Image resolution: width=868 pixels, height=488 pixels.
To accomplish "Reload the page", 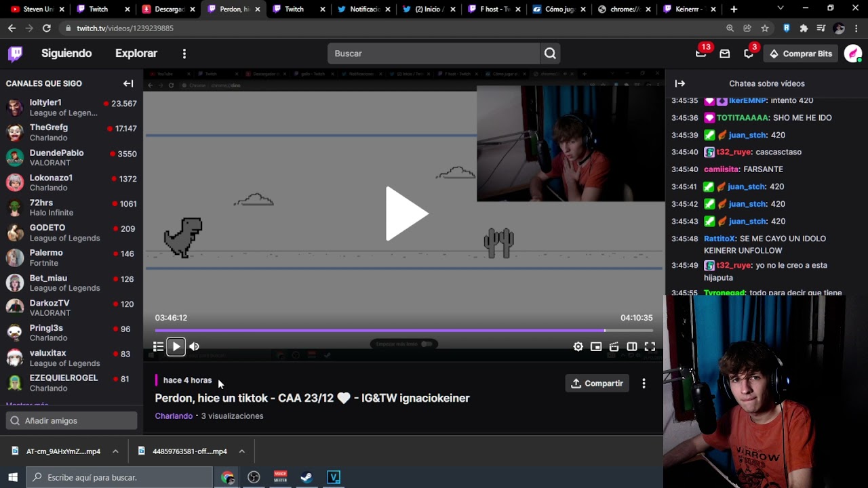I will [46, 28].
